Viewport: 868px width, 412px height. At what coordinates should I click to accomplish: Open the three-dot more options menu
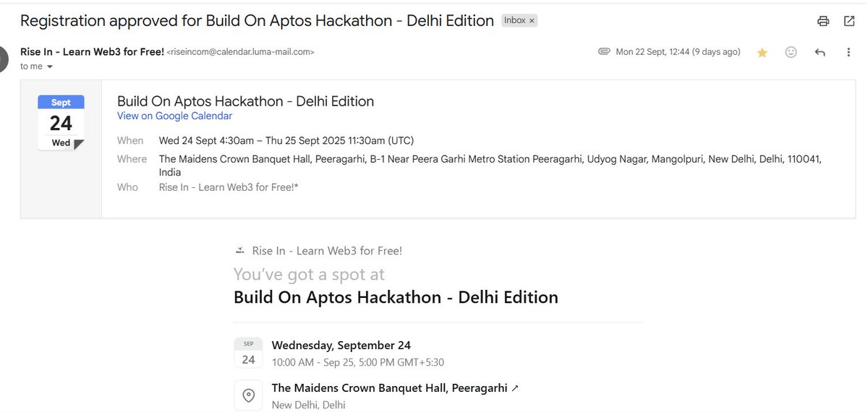[848, 52]
